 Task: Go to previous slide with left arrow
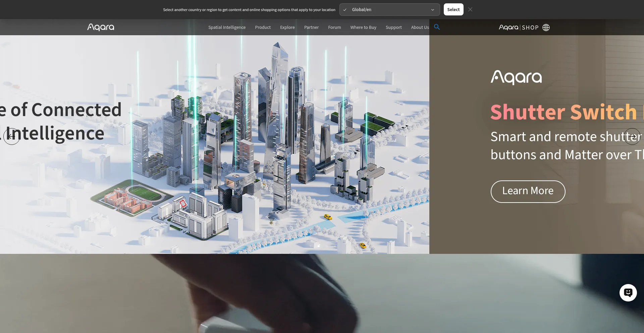(x=12, y=136)
